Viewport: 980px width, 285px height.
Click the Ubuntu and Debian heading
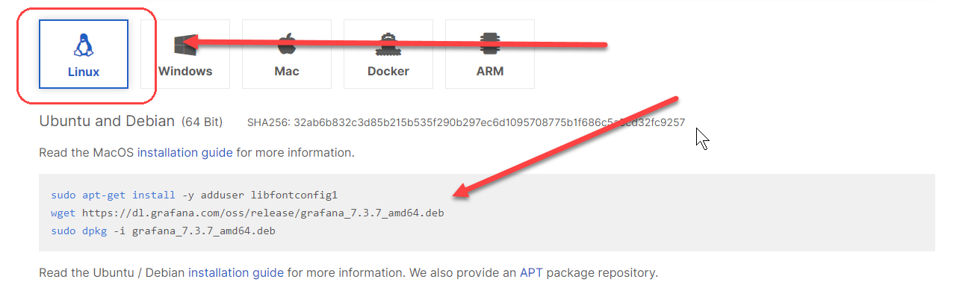(x=107, y=121)
